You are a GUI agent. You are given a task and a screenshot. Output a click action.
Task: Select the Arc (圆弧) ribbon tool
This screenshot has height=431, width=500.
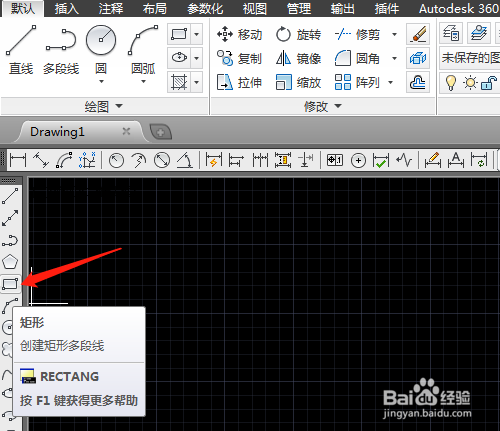[143, 50]
